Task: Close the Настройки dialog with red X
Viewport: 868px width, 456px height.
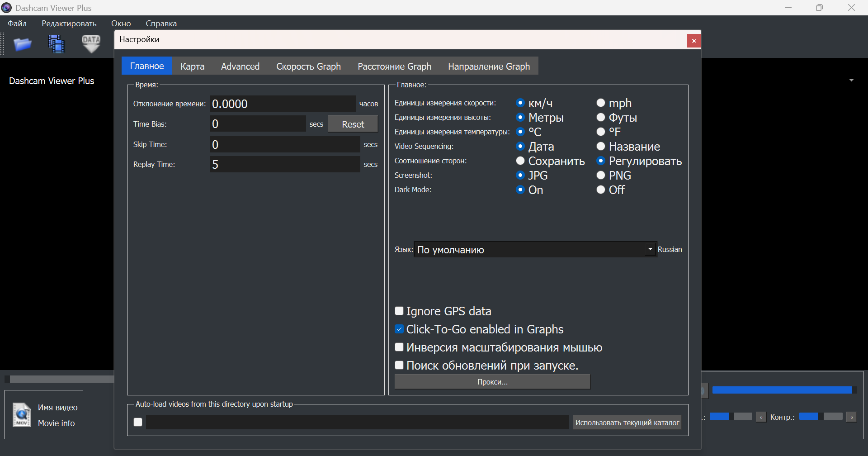Action: tap(694, 41)
